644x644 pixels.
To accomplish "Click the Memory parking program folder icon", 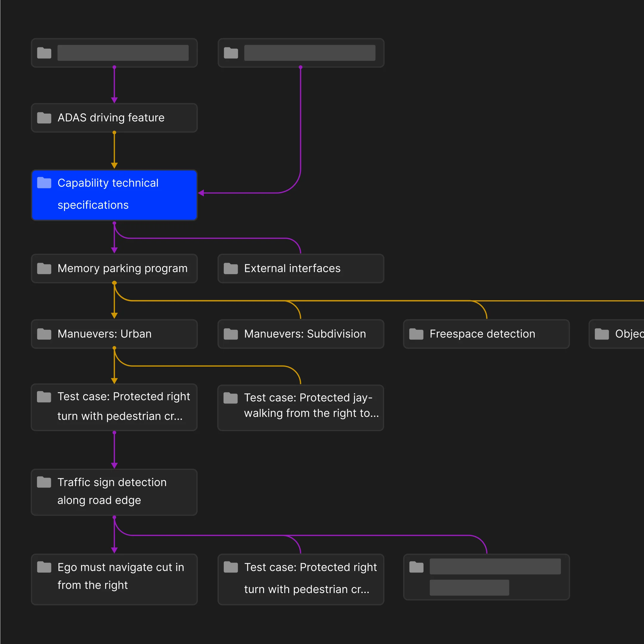I will [44, 268].
